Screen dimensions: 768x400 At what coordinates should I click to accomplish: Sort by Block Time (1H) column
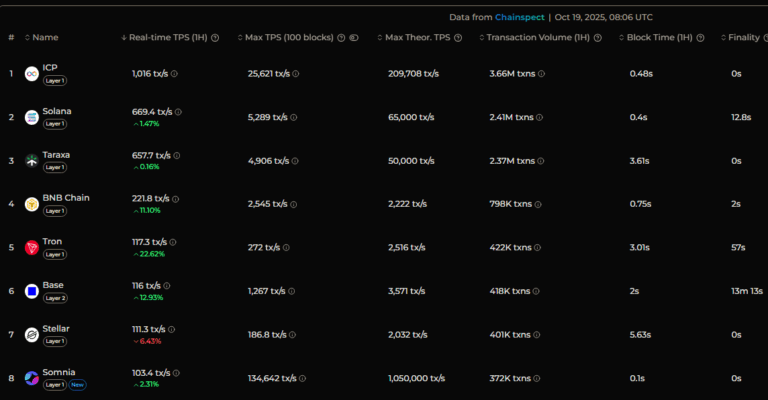660,38
